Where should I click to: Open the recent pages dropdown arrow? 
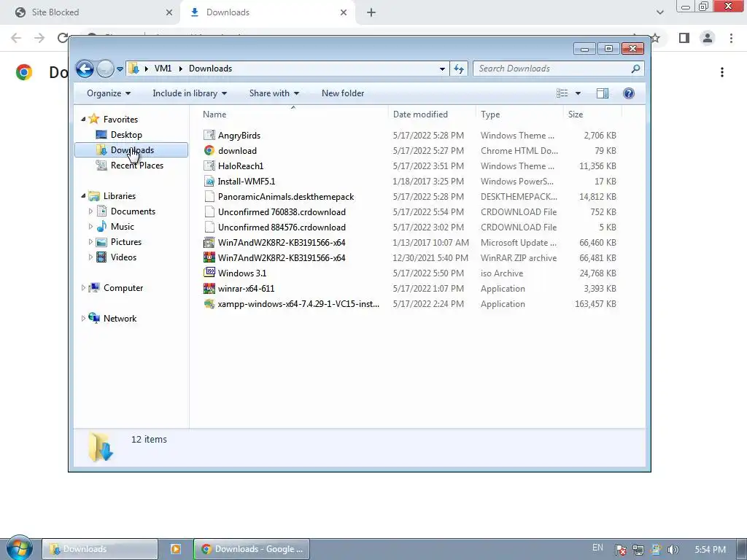point(120,69)
